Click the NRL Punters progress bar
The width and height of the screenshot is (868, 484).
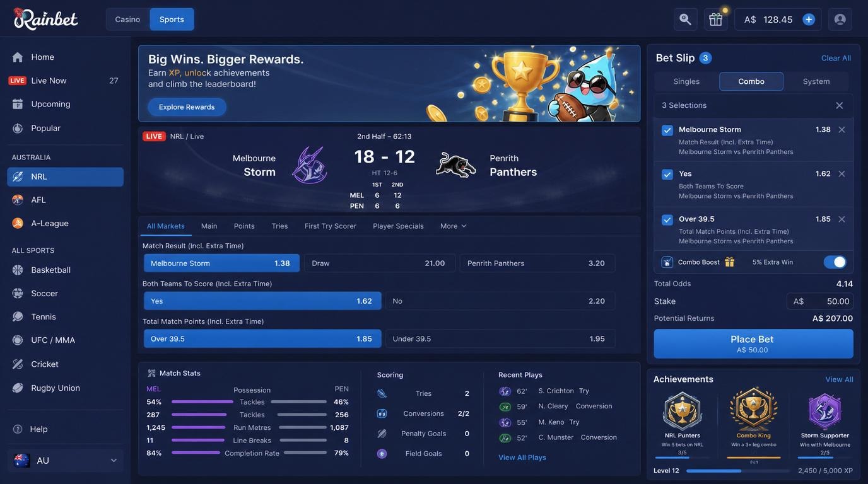coord(682,458)
